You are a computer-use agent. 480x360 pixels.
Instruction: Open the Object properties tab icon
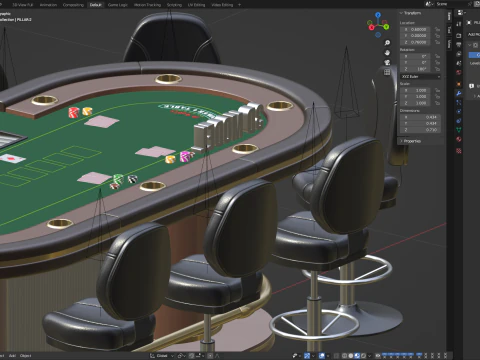(x=459, y=84)
